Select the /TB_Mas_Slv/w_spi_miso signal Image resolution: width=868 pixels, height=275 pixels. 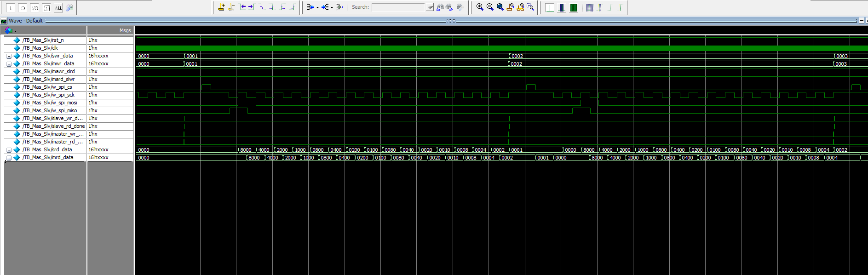tap(50, 110)
